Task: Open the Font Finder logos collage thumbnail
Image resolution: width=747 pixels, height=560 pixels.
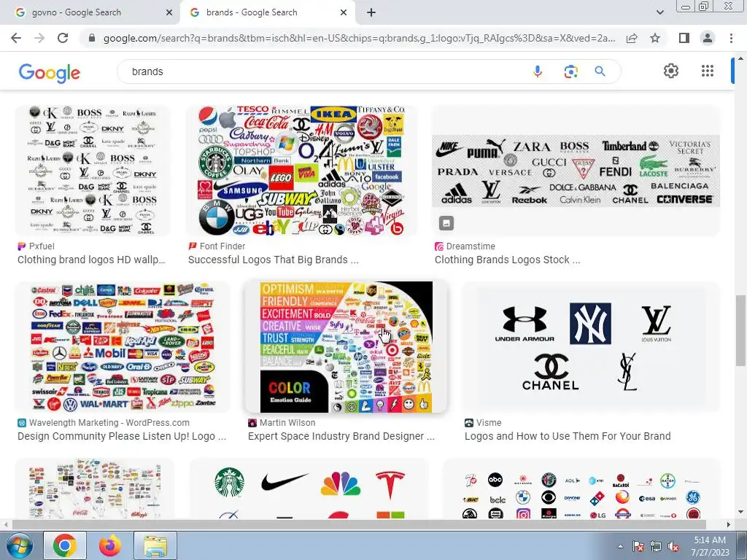Action: coord(301,171)
